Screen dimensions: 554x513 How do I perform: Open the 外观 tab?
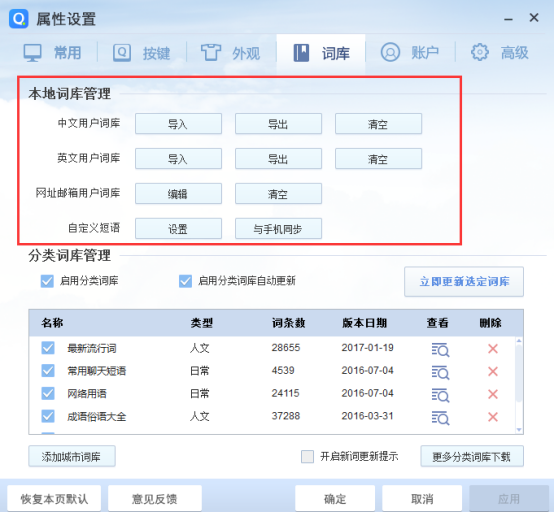[231, 53]
